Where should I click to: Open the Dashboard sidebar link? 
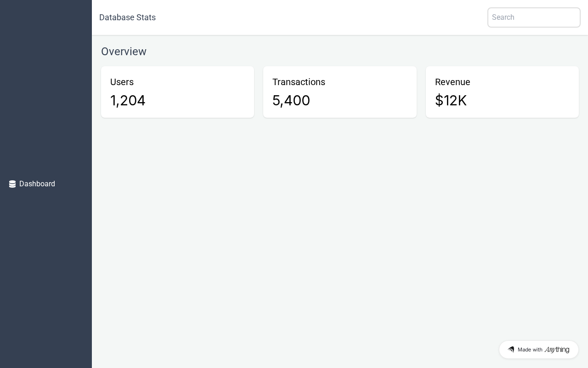(37, 184)
